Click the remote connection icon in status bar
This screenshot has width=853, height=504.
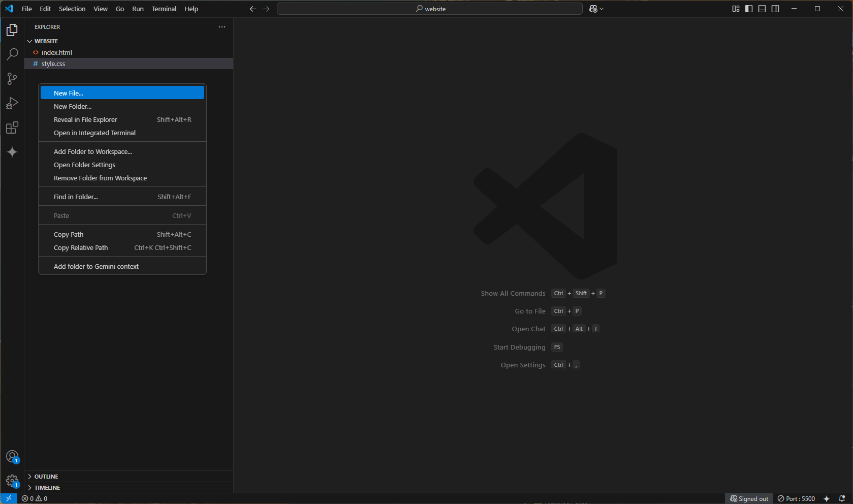coord(8,498)
